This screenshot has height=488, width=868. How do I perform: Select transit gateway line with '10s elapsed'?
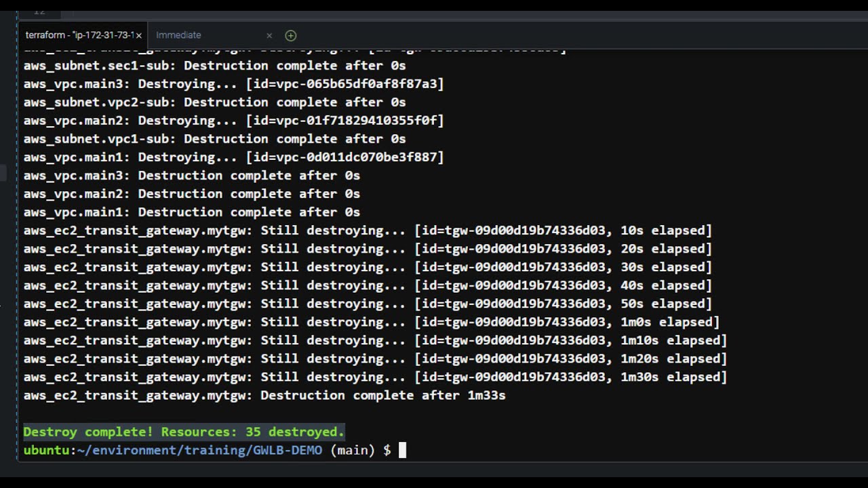pos(368,230)
